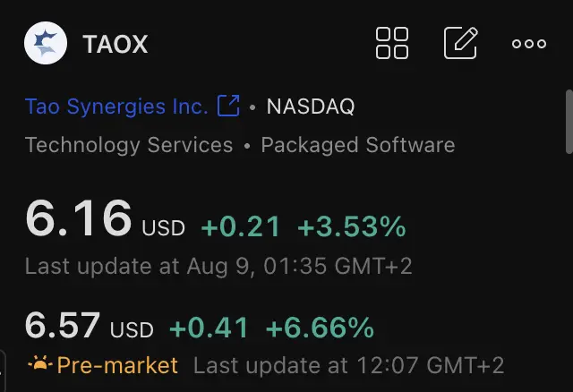Click the 6.57 pre-market price
Screen dimensions: 573x392
tap(63, 325)
